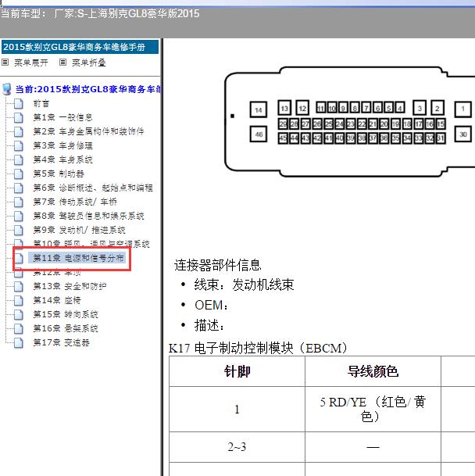Click the page icon beside 第7章 传动系统/车桥
The height and width of the screenshot is (476, 475).
click(19, 202)
